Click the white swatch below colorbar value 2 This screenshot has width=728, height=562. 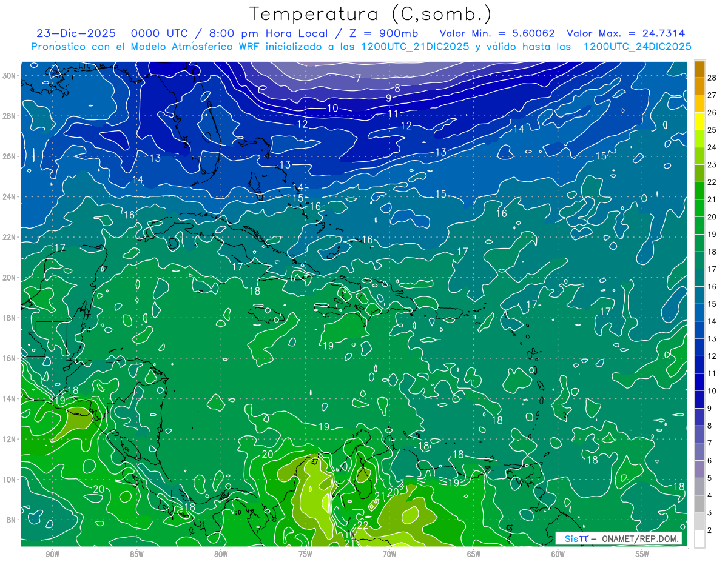(699, 539)
